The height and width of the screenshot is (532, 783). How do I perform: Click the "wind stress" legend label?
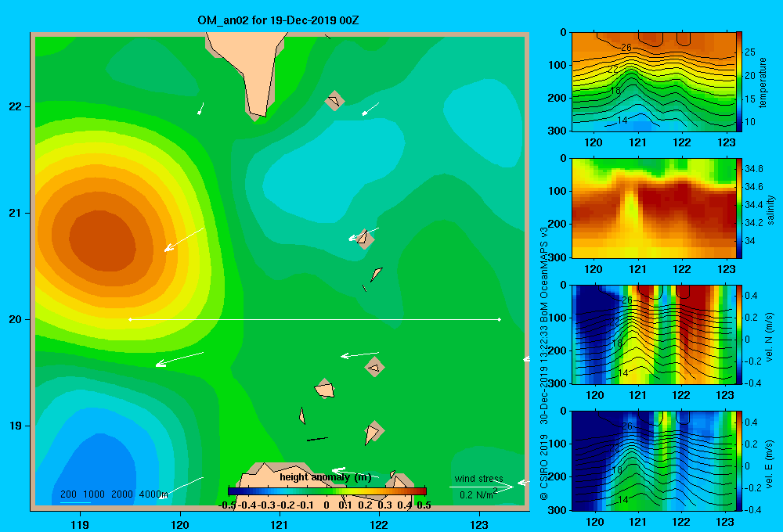pyautogui.click(x=478, y=478)
